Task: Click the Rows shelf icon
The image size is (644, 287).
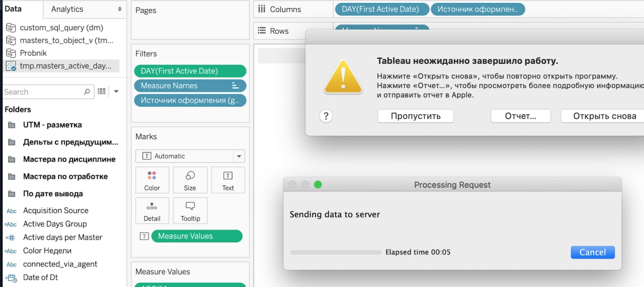Action: 262,31
